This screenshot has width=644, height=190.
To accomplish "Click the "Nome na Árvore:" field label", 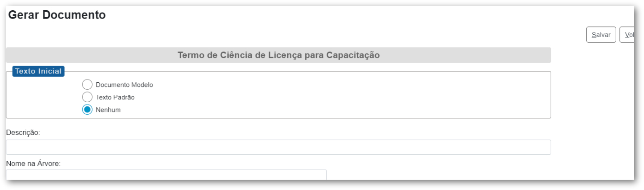I will [33, 164].
